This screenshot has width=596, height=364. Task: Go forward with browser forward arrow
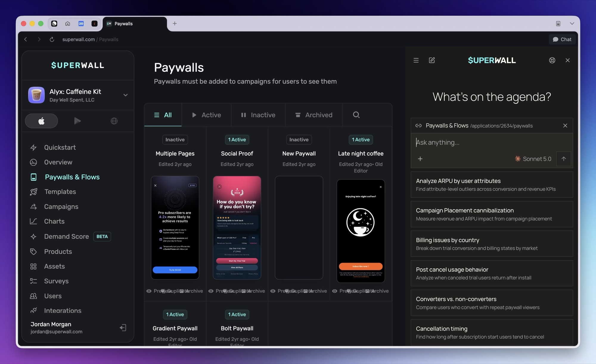(x=39, y=39)
